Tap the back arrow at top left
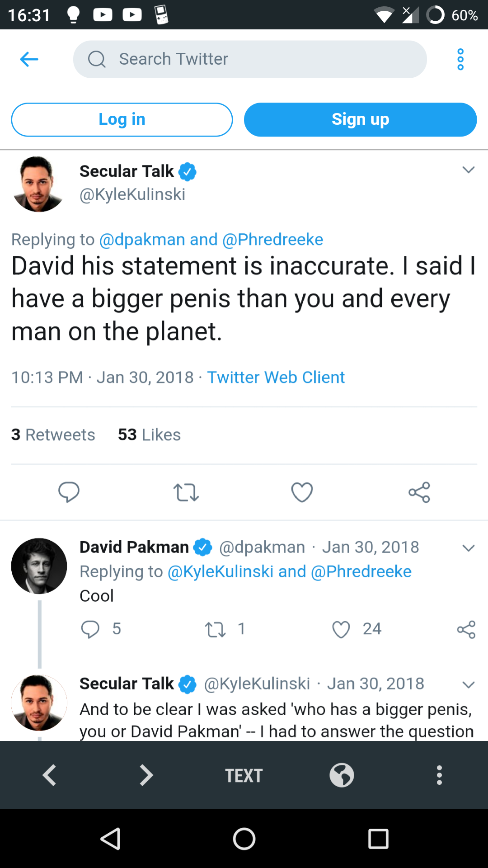This screenshot has height=868, width=488. [x=29, y=59]
